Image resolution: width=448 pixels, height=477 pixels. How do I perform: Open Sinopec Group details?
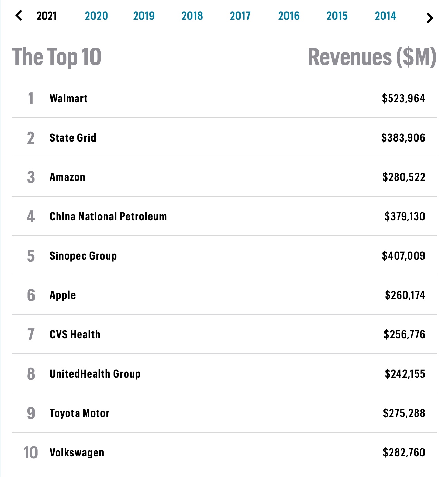(x=83, y=256)
